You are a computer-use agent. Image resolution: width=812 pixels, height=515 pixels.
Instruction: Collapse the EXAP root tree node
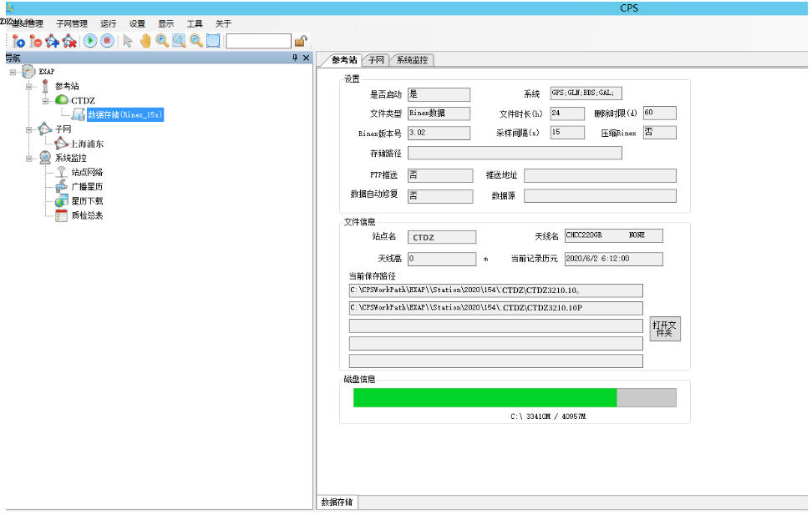(13, 72)
